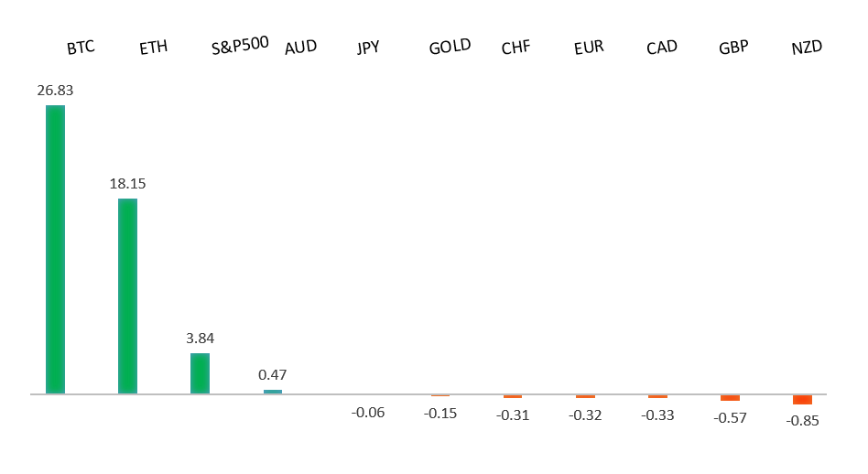Select the 26.83 data label
This screenshot has height=474, width=868.
55,90
